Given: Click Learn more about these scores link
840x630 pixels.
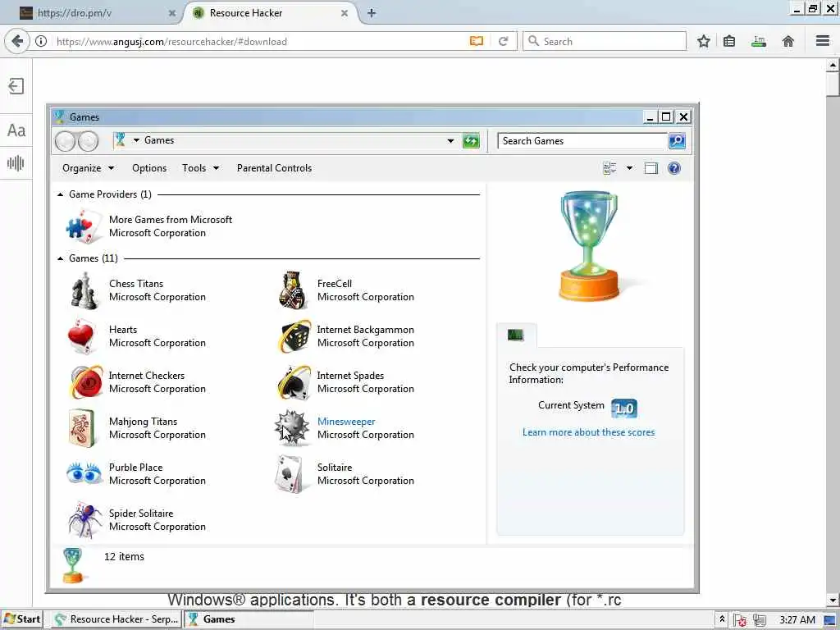Looking at the screenshot, I should [x=588, y=432].
